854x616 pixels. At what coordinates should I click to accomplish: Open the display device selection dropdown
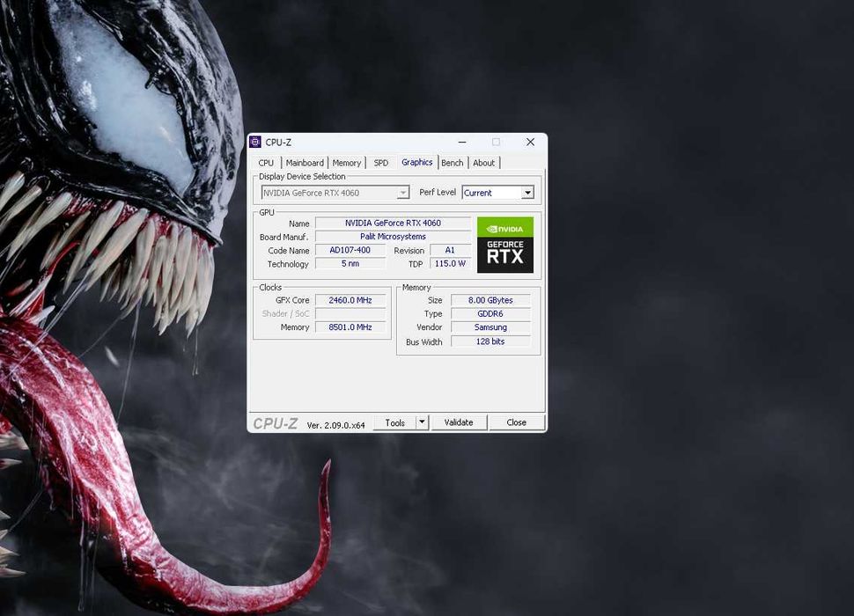335,193
